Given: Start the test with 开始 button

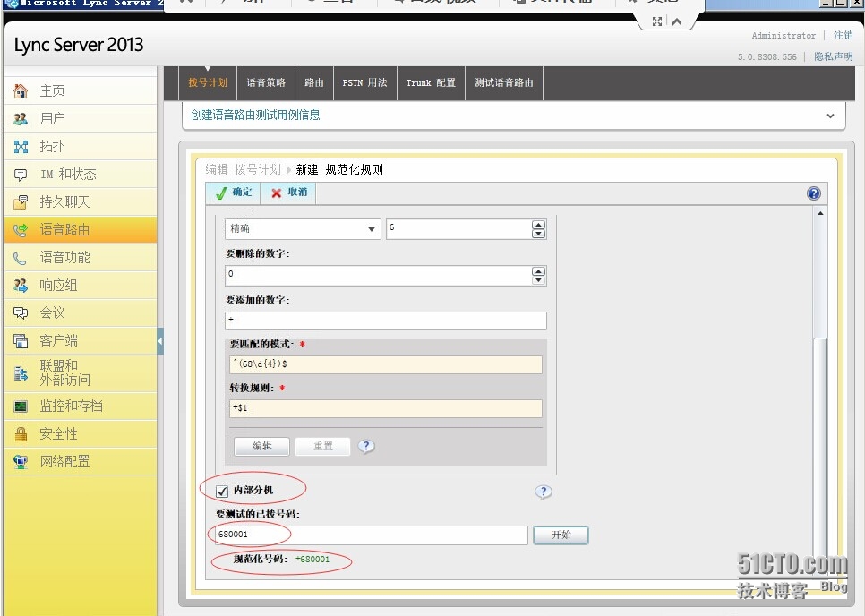Looking at the screenshot, I should click(561, 535).
